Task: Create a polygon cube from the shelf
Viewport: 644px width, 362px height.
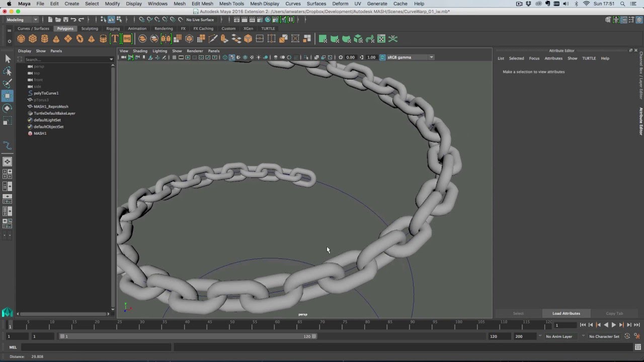Action: (33, 39)
